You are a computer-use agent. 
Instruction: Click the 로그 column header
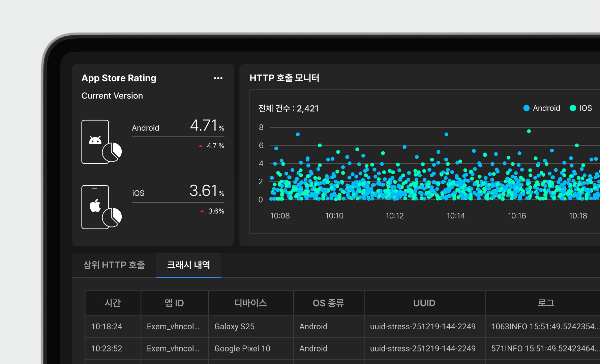(x=546, y=303)
